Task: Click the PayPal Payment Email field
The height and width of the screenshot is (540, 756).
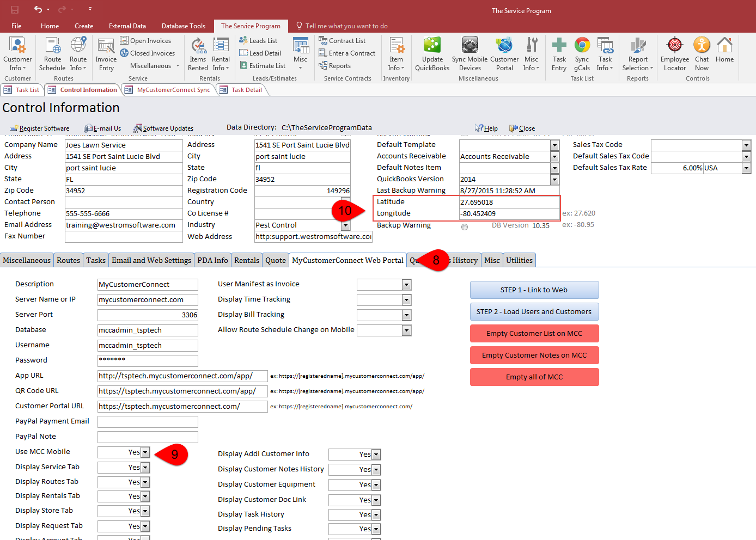Action: (148, 422)
